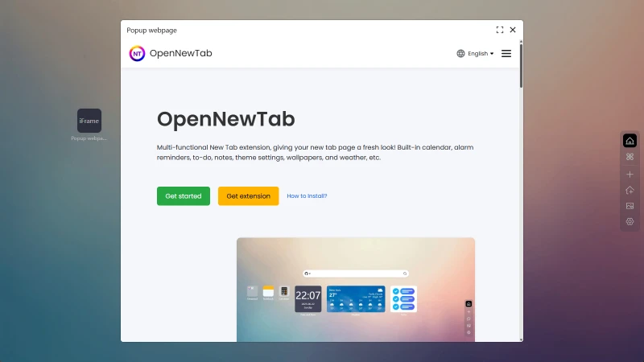Open the iFrame desktop shortcut tile
Screen dimensions: 644x362
[x=89, y=121]
